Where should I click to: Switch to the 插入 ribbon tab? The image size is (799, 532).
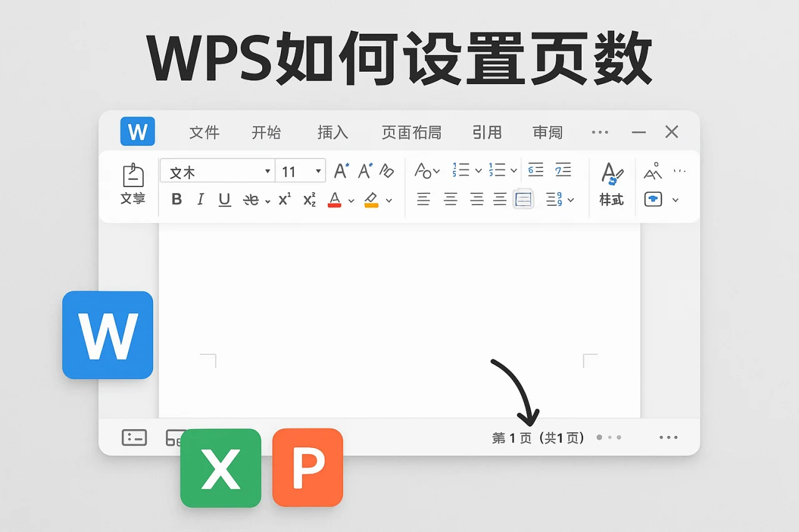pyautogui.click(x=331, y=132)
